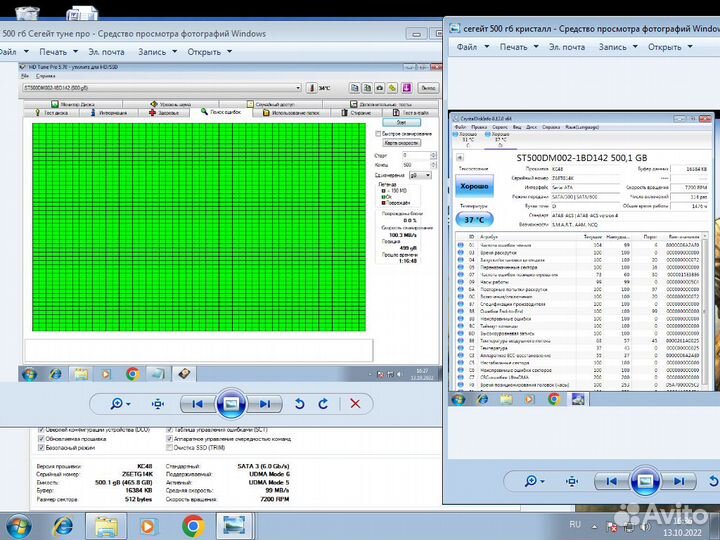
Task: Open Recycle Bin on desktop
Action: pyautogui.click(x=27, y=12)
